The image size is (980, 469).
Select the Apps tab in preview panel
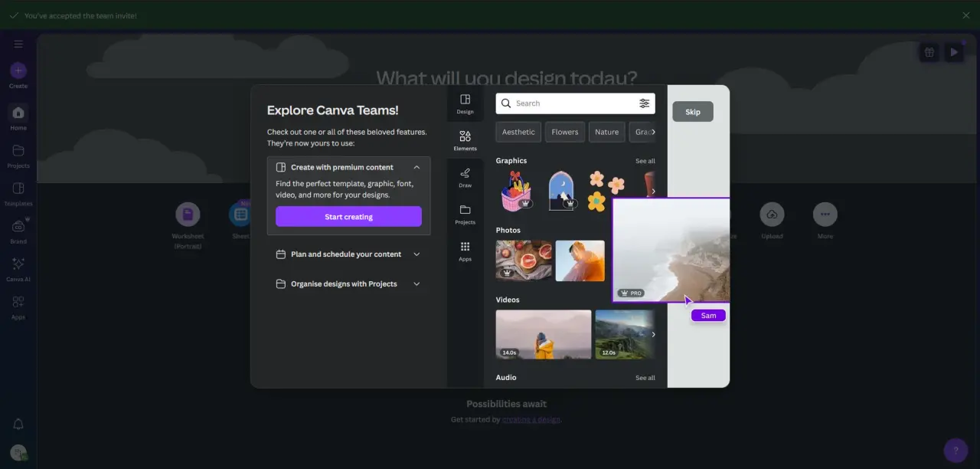(465, 251)
